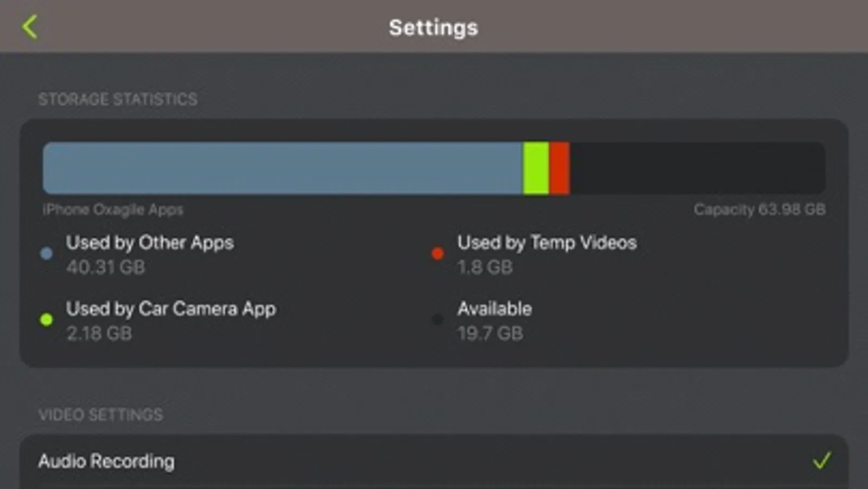Click the Capacity 63.98 GB text
The image size is (868, 489).
(x=759, y=210)
